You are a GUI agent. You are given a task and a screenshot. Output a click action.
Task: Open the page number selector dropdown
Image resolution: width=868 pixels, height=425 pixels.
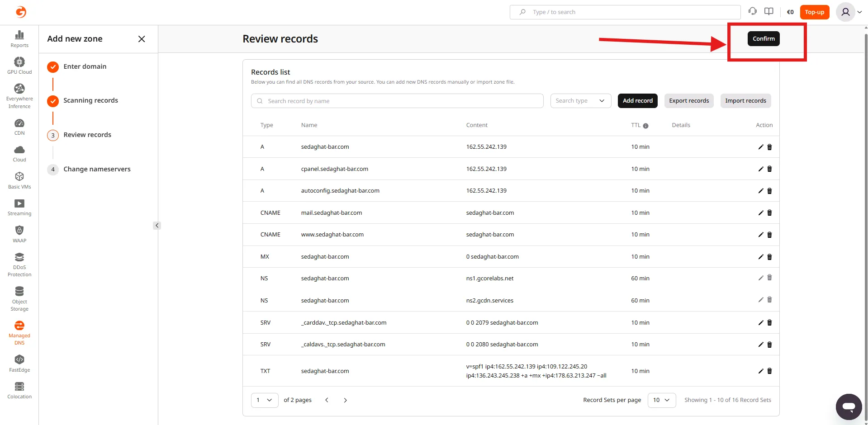[x=264, y=400]
